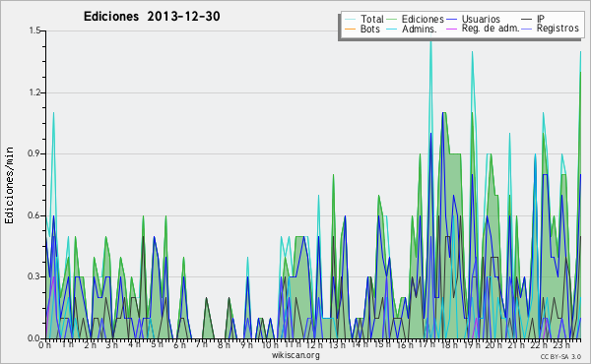Viewport: 591px width, 364px height.
Task: Click the '5 h' x-axis label
Action: [x=158, y=344]
